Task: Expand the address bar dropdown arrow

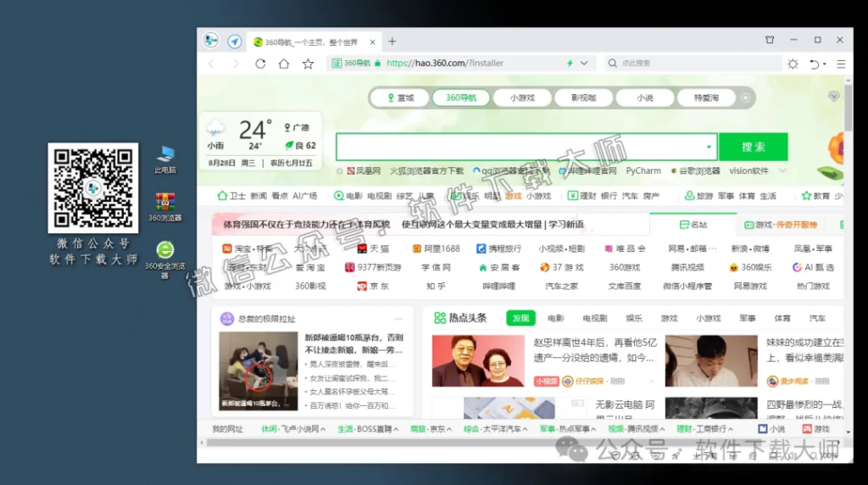Action: 584,63
